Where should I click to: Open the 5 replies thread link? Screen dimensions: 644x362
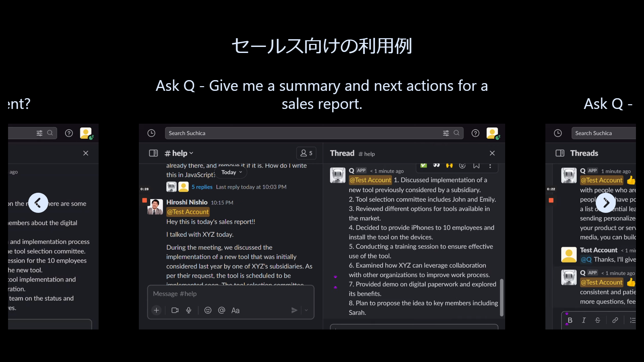202,187
